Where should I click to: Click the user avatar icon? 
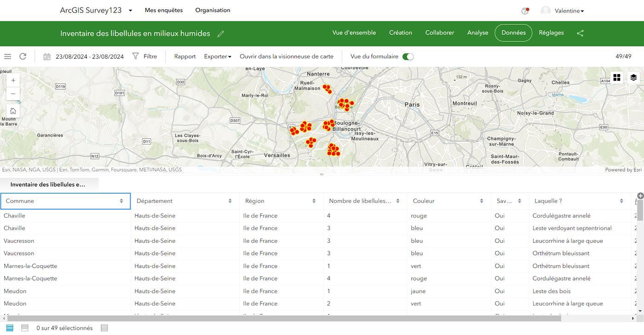546,11
